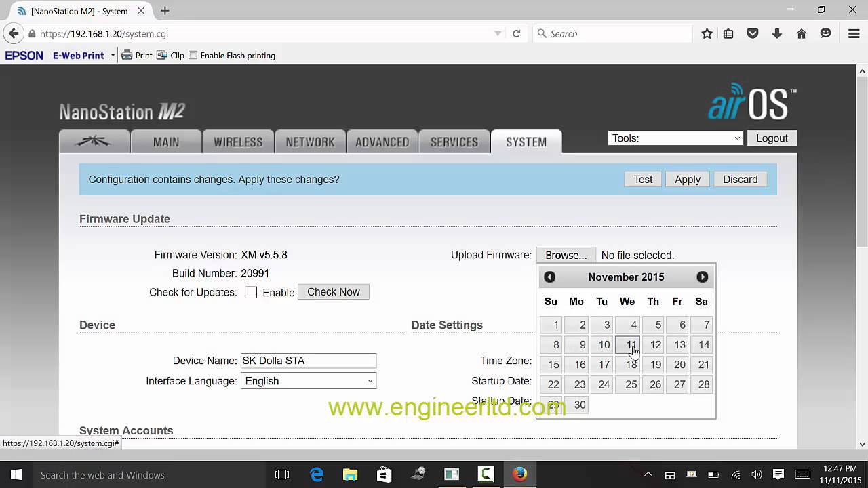Click the Epson Print icon
Viewport: 868px width, 488px height.
tap(136, 56)
